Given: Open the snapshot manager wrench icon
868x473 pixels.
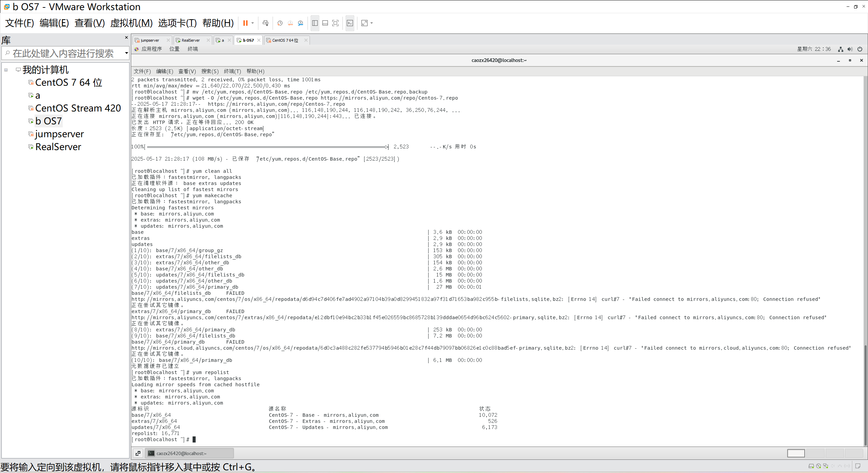Looking at the screenshot, I should click(300, 23).
